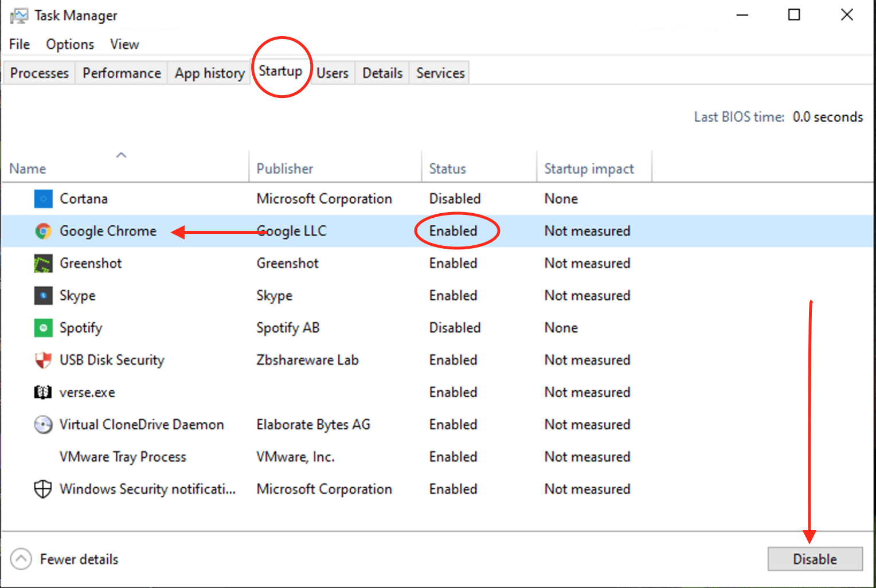Select the Spotify green icon

coord(43,328)
